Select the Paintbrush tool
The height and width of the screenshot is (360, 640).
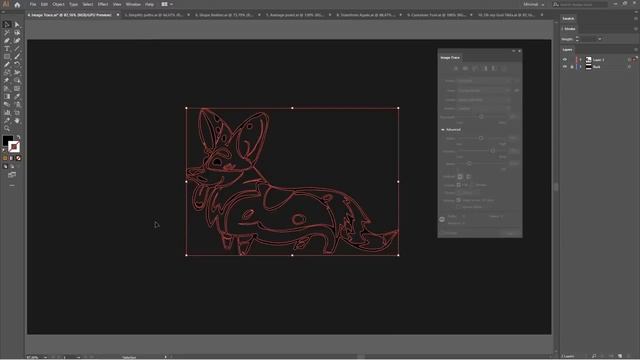coord(17,56)
